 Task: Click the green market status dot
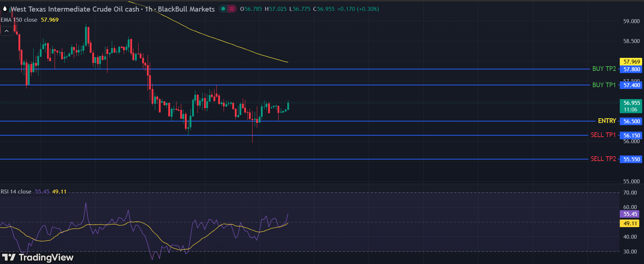pyautogui.click(x=223, y=9)
